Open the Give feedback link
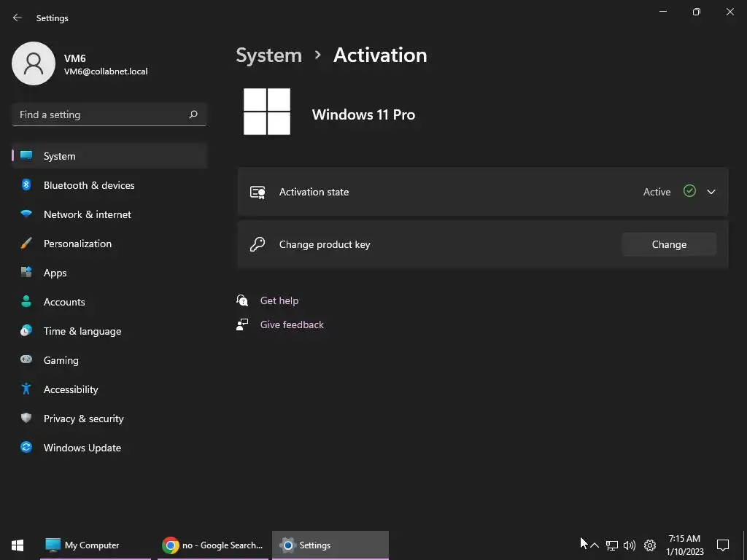The height and width of the screenshot is (560, 747). [292, 324]
